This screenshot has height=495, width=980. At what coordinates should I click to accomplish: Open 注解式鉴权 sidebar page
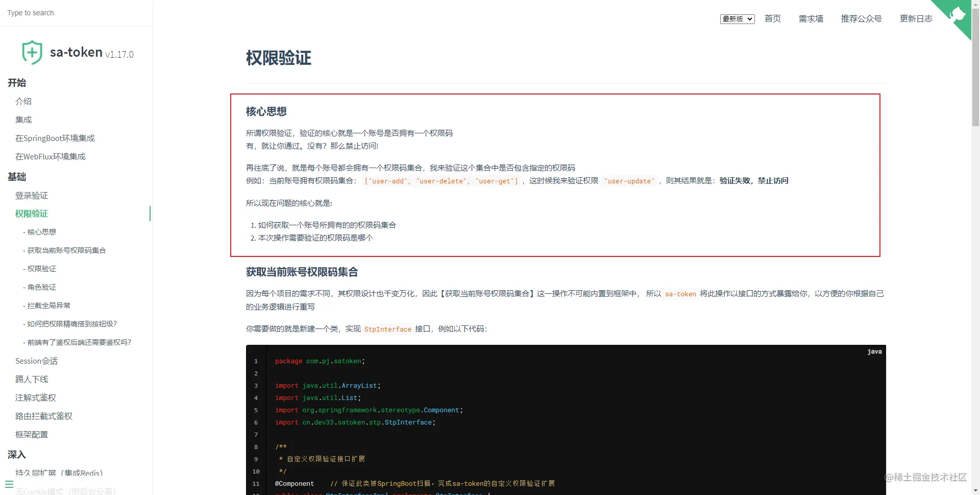pos(36,397)
